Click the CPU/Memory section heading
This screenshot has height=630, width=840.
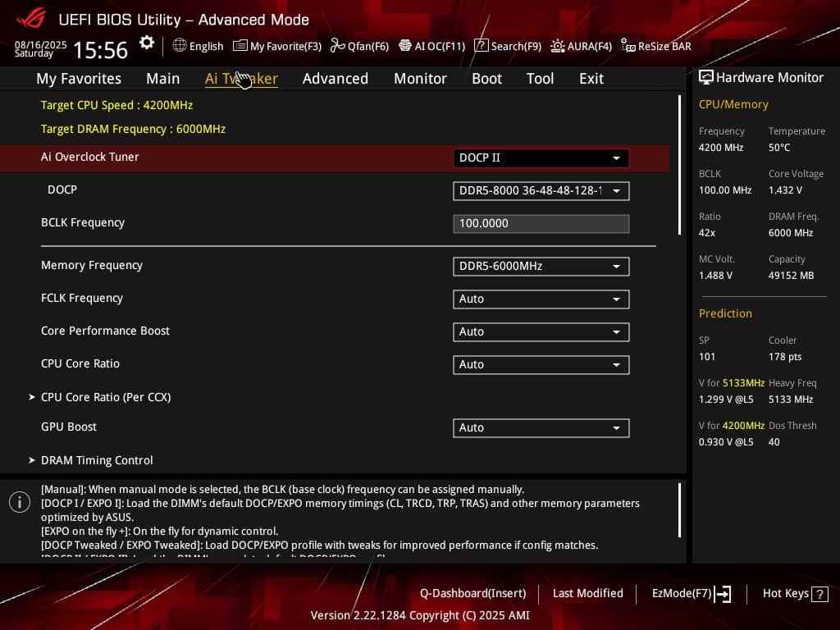click(733, 104)
